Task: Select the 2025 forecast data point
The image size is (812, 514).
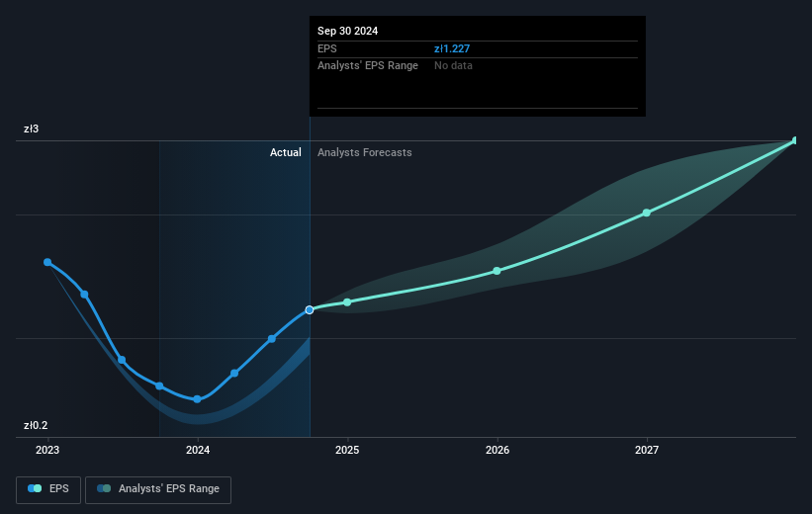Action: click(347, 301)
